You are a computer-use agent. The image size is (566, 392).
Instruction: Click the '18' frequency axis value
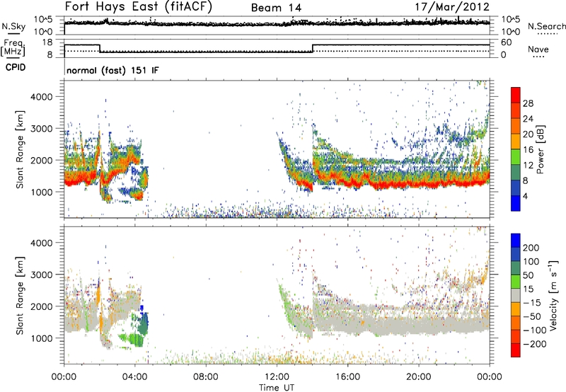[47, 42]
